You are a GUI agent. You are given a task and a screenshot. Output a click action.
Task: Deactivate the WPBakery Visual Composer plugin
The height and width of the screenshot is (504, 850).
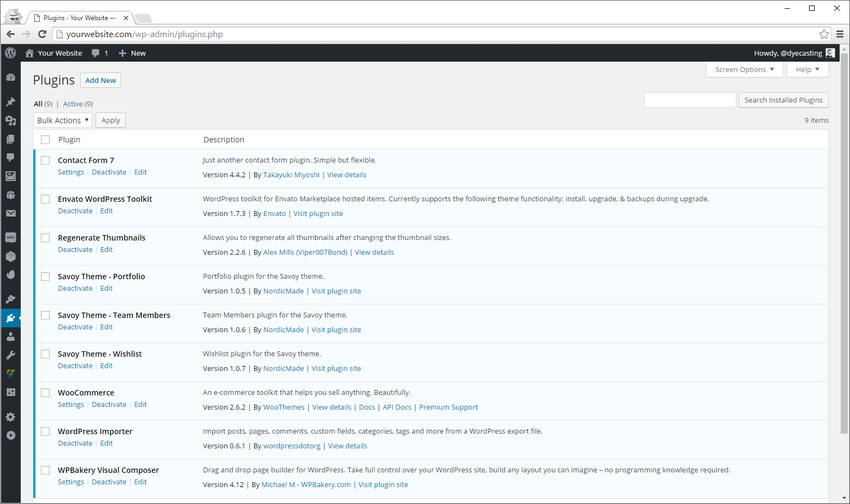click(x=109, y=482)
